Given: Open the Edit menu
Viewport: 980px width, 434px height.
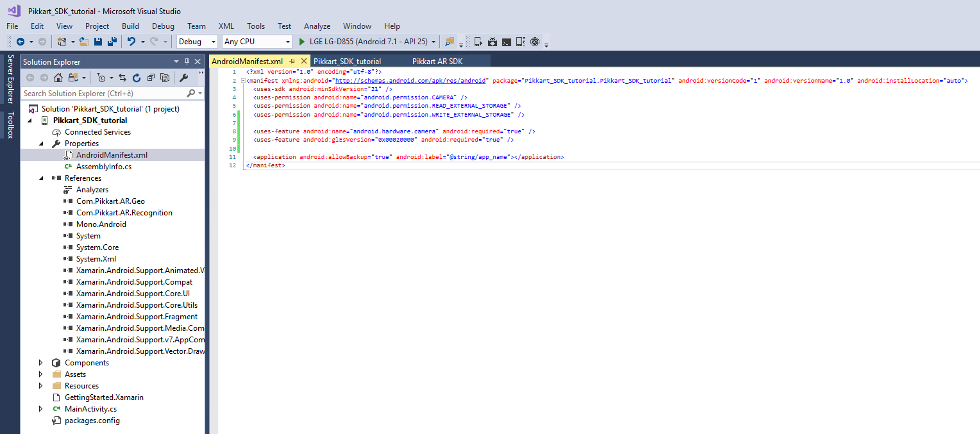Looking at the screenshot, I should (37, 26).
